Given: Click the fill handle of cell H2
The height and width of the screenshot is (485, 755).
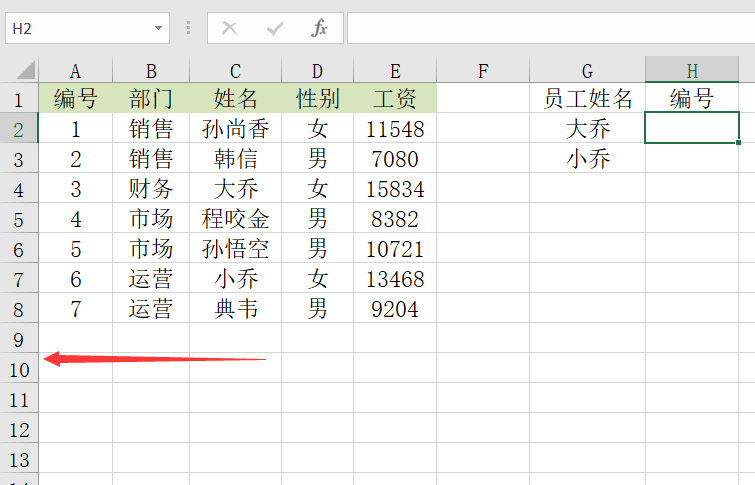Looking at the screenshot, I should 738,142.
